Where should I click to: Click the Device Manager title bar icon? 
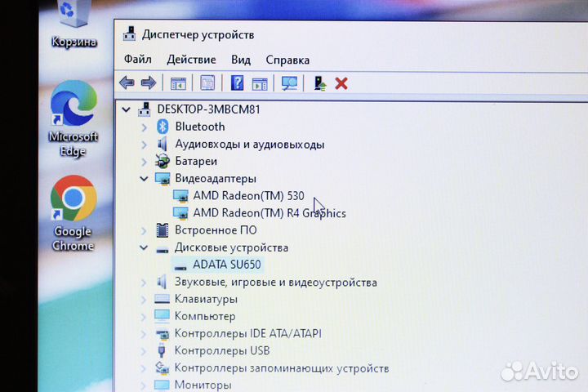coord(129,34)
